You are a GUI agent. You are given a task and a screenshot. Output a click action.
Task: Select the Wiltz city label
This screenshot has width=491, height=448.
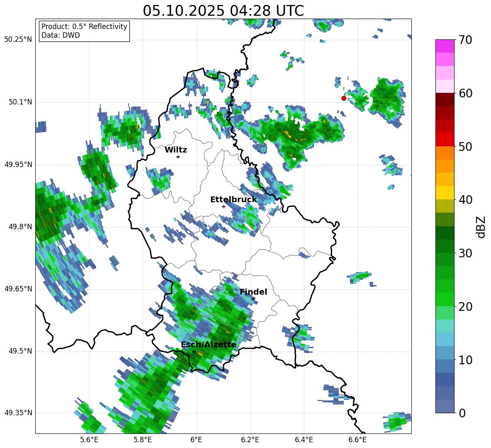pyautogui.click(x=176, y=150)
